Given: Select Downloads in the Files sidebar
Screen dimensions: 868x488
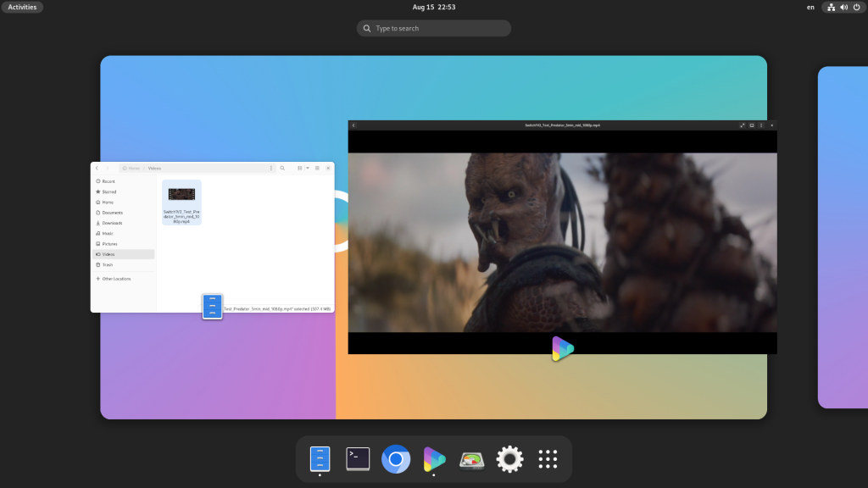Looking at the screenshot, I should pyautogui.click(x=123, y=223).
